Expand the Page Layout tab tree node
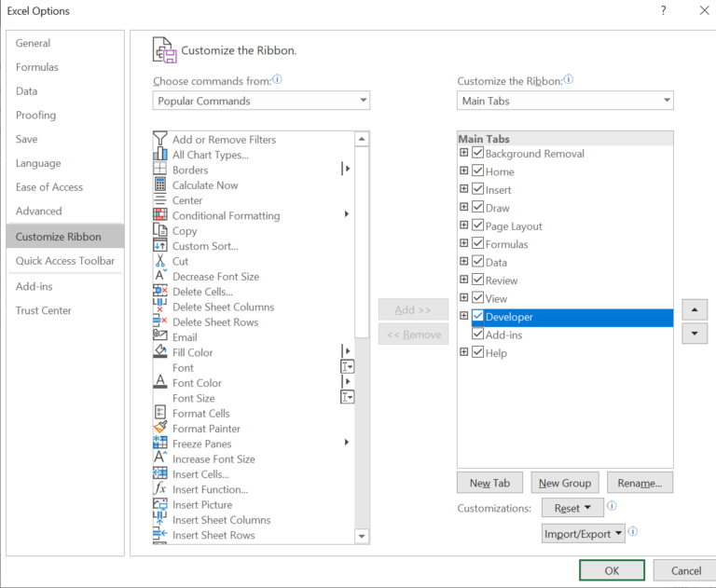The image size is (716, 588). [x=464, y=226]
